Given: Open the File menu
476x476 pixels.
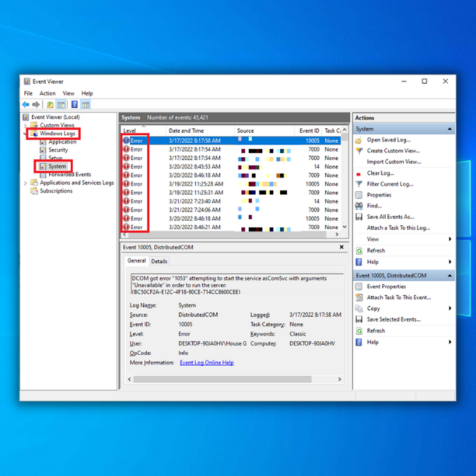Looking at the screenshot, I should (x=29, y=94).
